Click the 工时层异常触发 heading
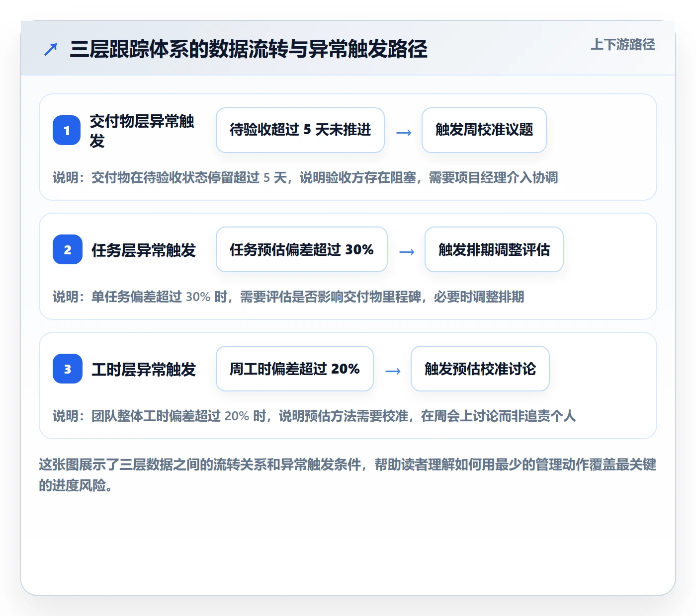Image resolution: width=696 pixels, height=616 pixels. 144,369
